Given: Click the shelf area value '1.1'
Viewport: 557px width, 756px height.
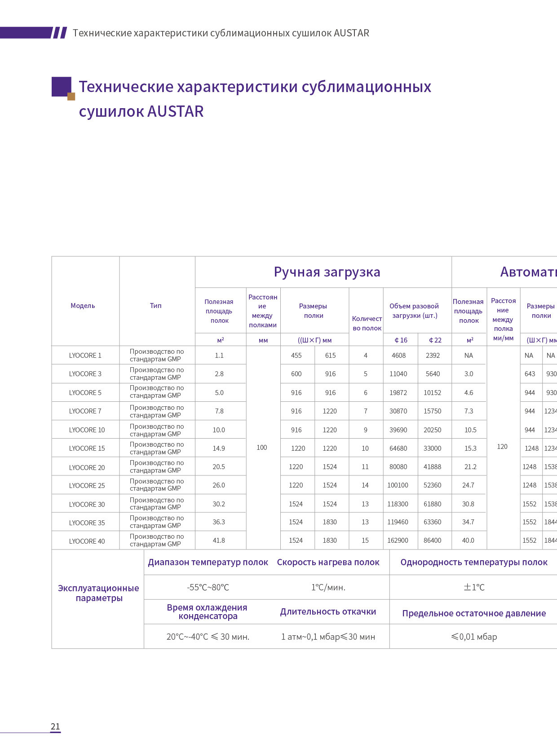Looking at the screenshot, I should tap(219, 356).
